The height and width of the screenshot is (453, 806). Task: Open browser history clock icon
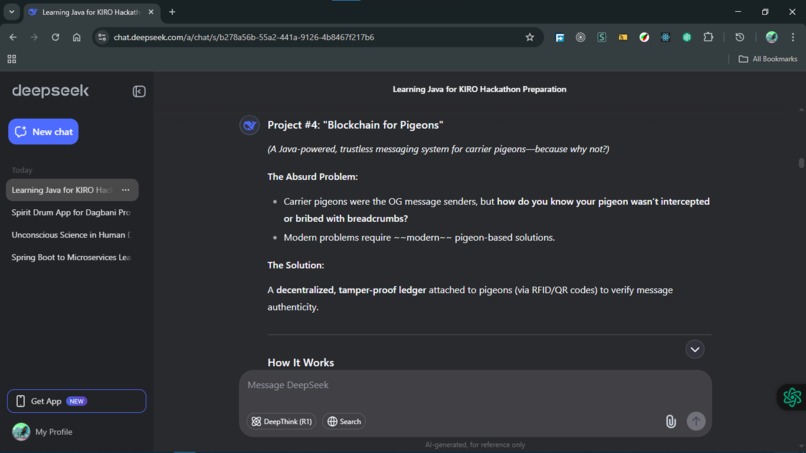pos(740,37)
